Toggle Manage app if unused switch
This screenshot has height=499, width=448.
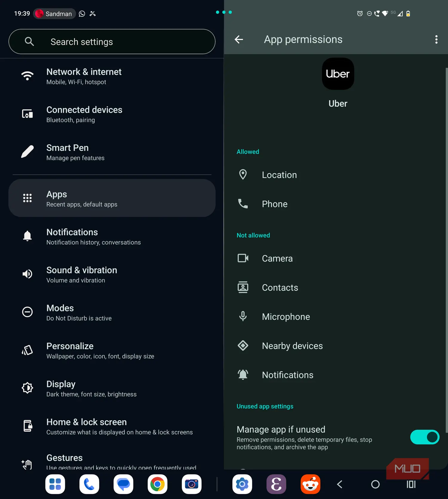[x=425, y=437]
